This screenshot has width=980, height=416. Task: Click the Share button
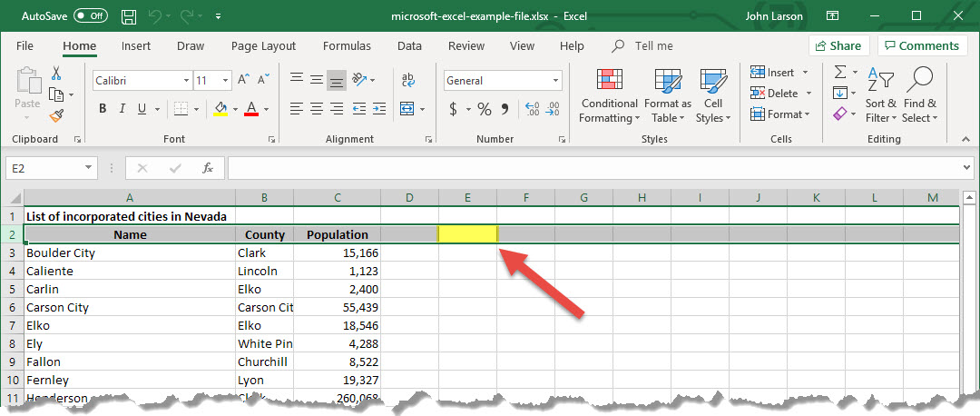point(838,46)
